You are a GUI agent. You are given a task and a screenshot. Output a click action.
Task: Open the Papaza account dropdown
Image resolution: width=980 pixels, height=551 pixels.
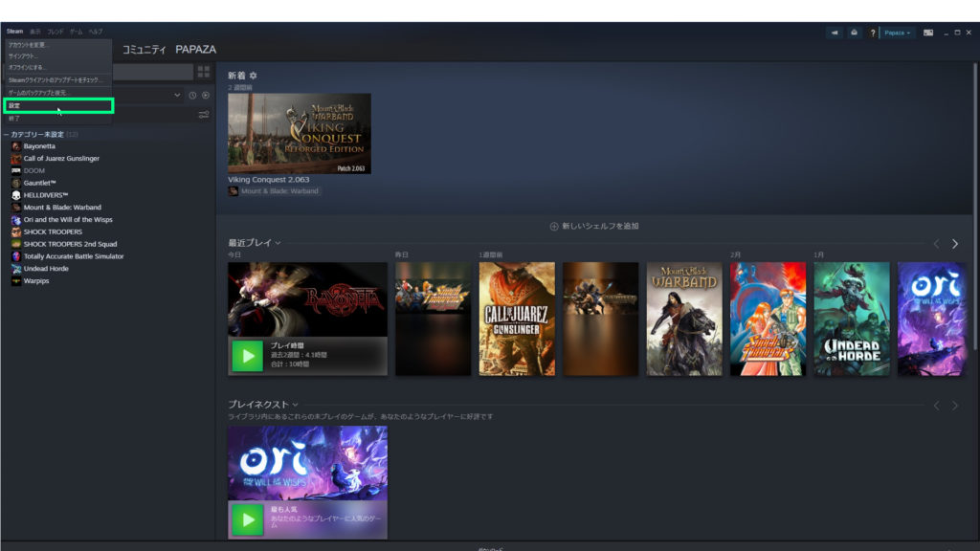[898, 33]
